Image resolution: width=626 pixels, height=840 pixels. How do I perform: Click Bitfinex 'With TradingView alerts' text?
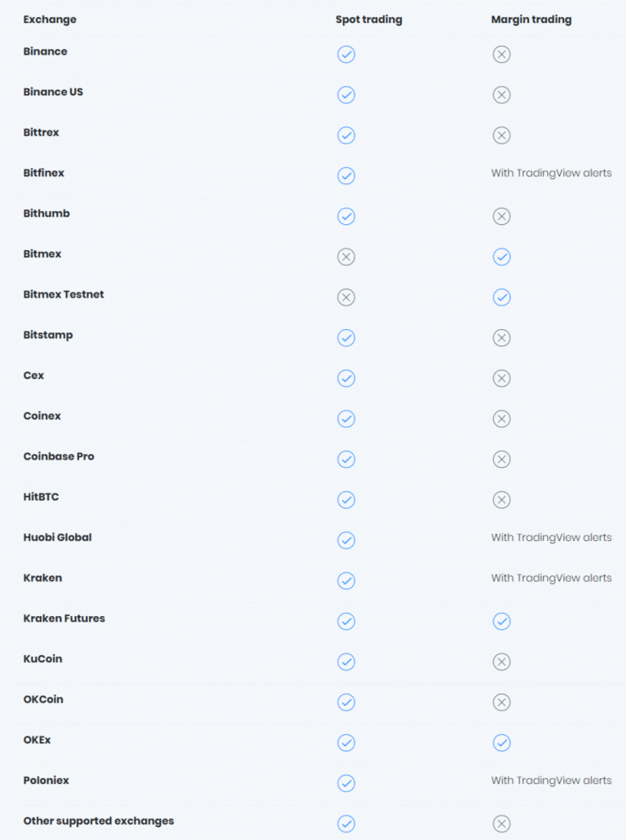coord(551,173)
